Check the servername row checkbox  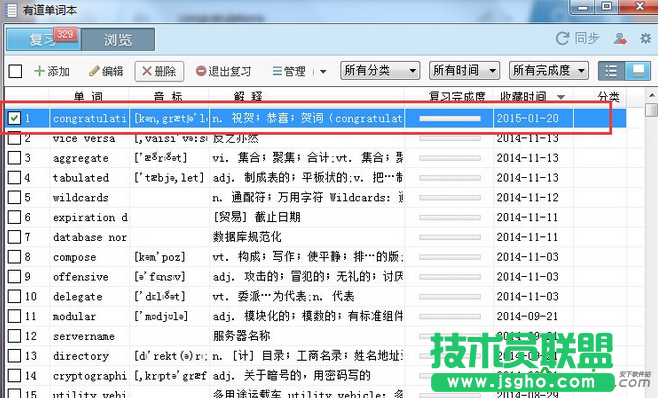(x=14, y=335)
